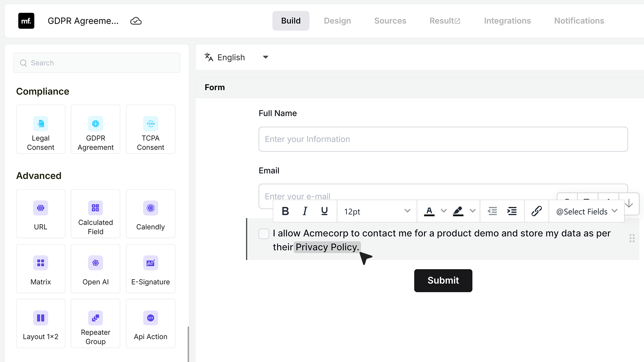Open the Integrations tab

pyautogui.click(x=507, y=21)
